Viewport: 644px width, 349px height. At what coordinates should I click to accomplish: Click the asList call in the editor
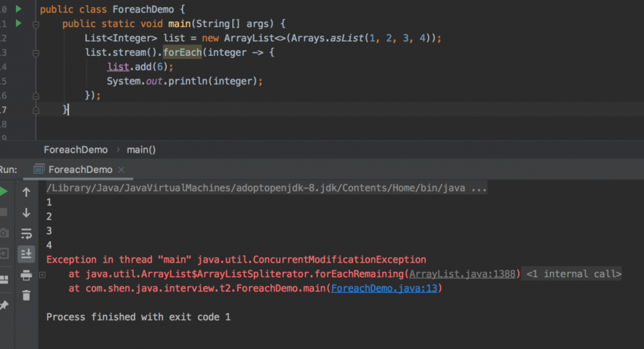coord(347,38)
